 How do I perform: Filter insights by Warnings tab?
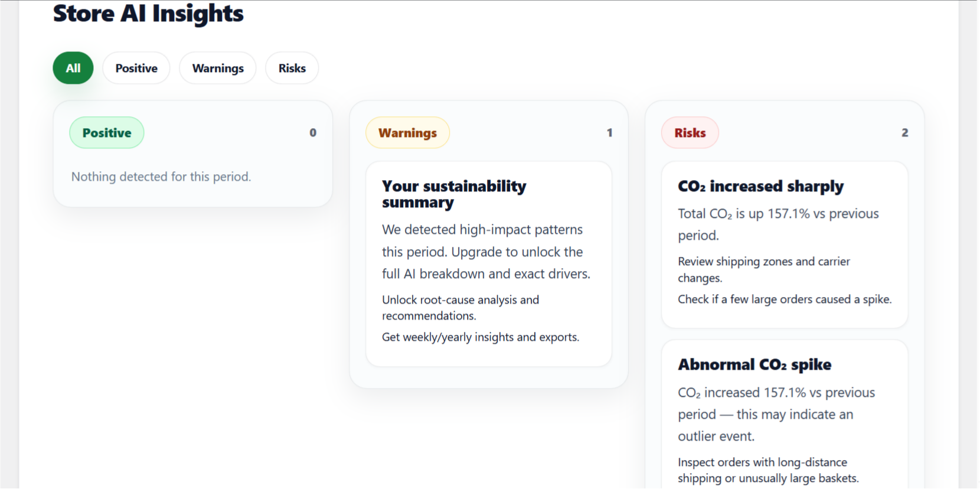pos(218,68)
